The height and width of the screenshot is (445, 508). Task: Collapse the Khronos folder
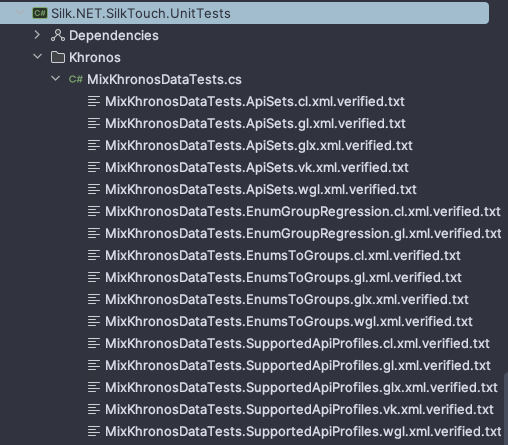pyautogui.click(x=38, y=57)
